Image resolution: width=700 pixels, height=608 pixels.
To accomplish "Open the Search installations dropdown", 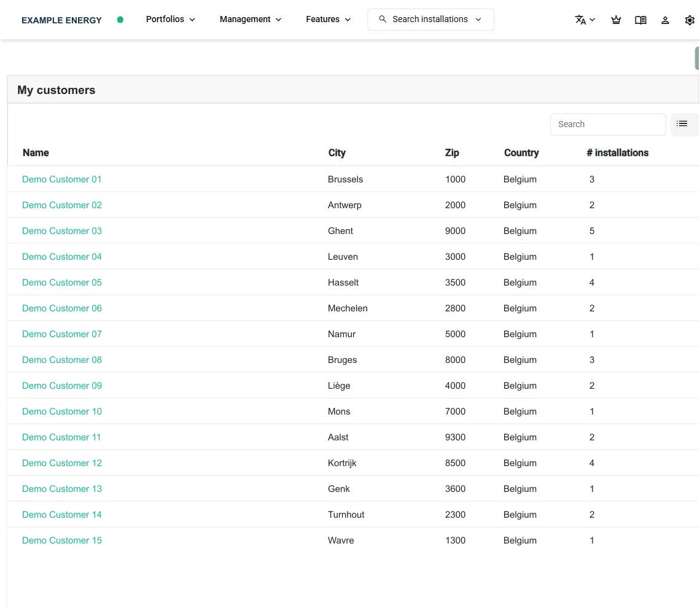I will coord(430,20).
